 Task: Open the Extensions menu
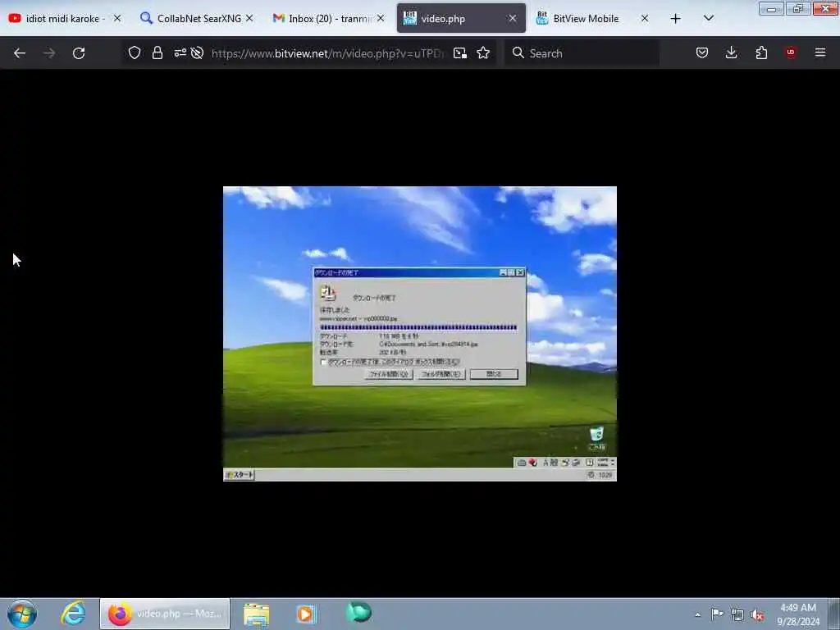[761, 52]
